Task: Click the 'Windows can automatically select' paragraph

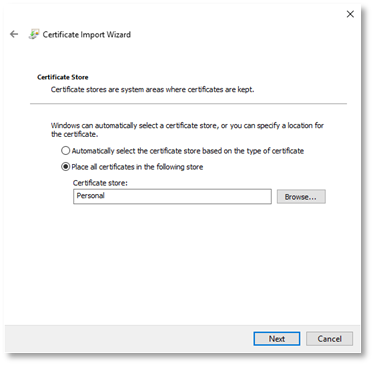Action: [x=187, y=130]
